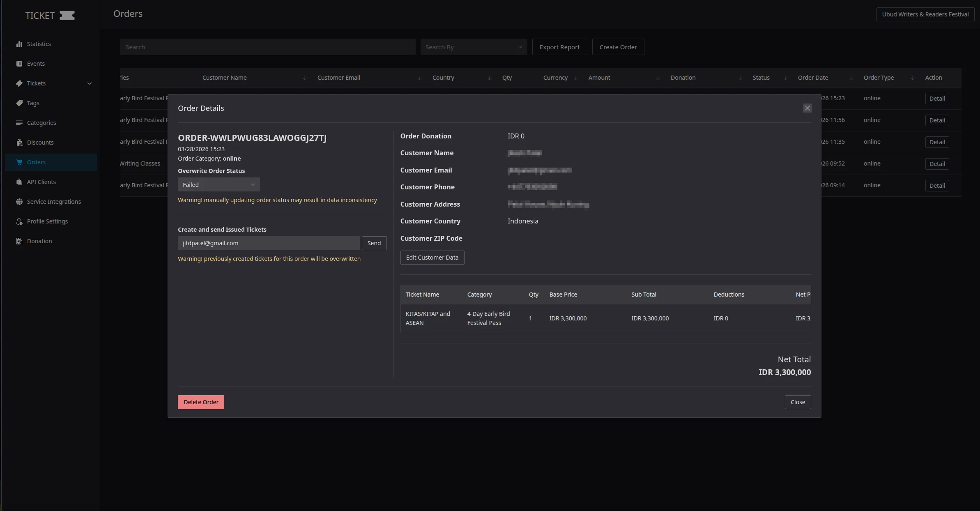Viewport: 980px width, 511px height.
Task: Open the Orders menu item
Action: [x=36, y=162]
